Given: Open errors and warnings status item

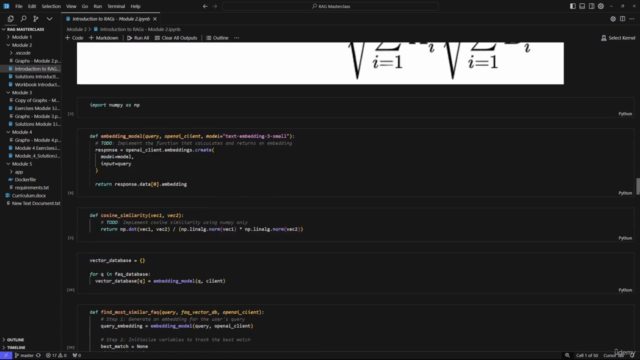Looking at the screenshot, I should pyautogui.click(x=56, y=356).
